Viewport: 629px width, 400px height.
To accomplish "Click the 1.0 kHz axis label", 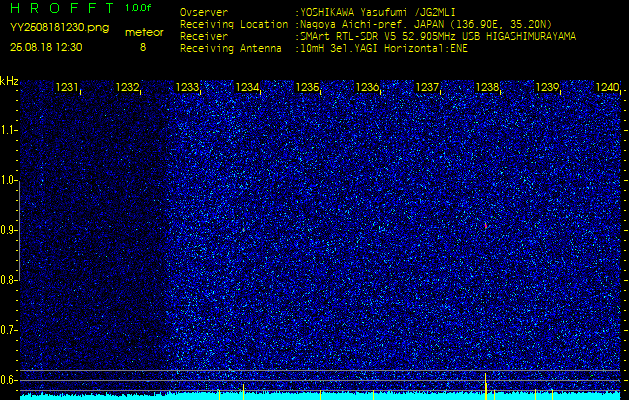I will tap(8, 180).
